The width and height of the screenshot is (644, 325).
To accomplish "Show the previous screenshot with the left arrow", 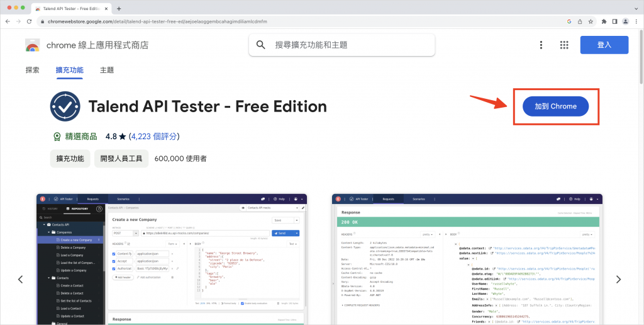I will (20, 279).
